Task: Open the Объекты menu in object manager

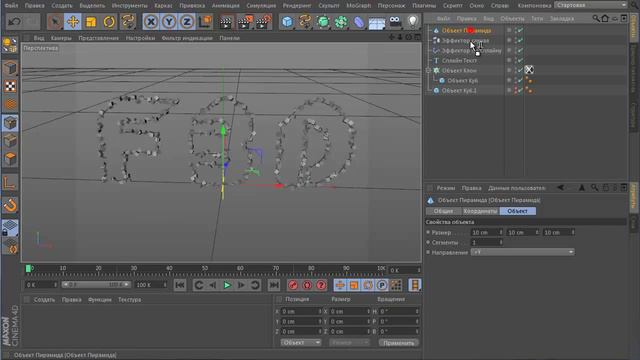Action: coord(512,19)
